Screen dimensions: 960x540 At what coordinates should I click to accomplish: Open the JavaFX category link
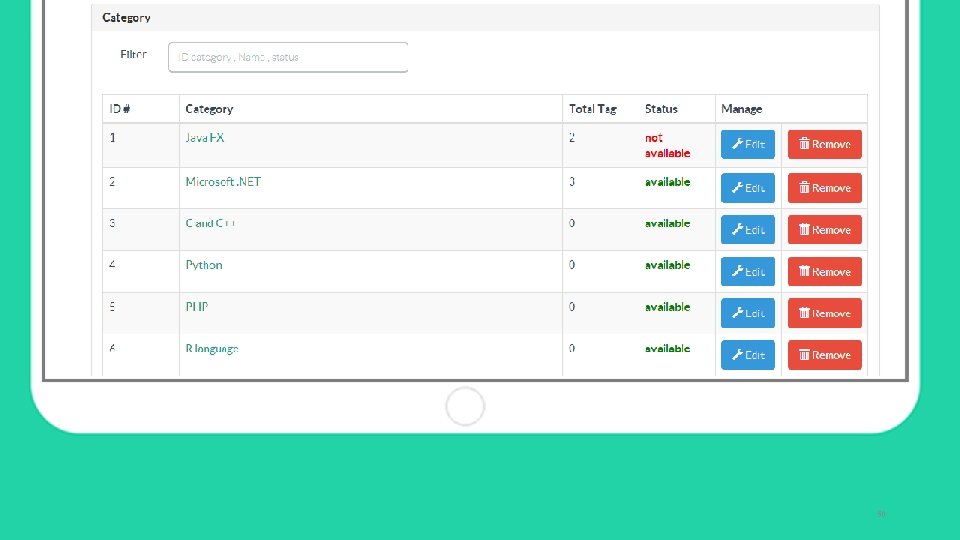tap(204, 138)
